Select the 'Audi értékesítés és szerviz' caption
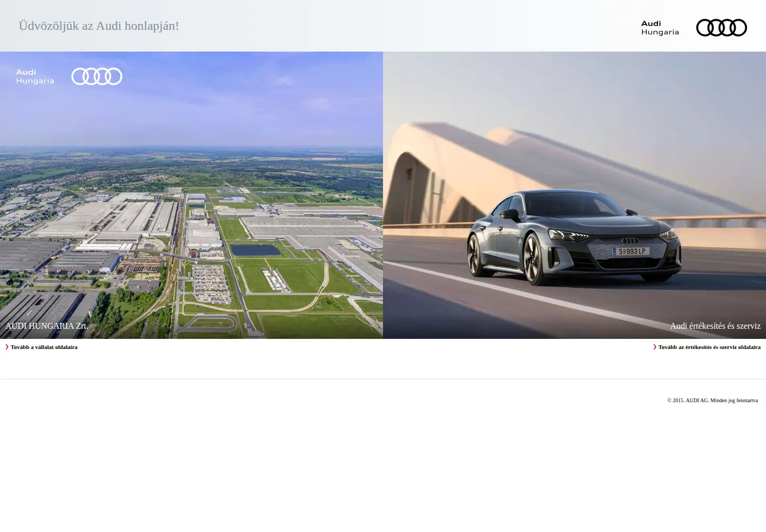The image size is (766, 532). pos(715,326)
